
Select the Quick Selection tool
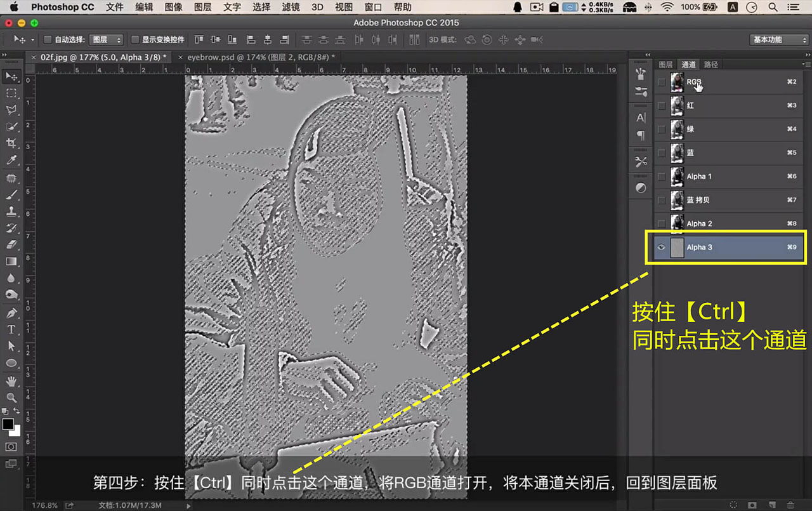pos(11,127)
